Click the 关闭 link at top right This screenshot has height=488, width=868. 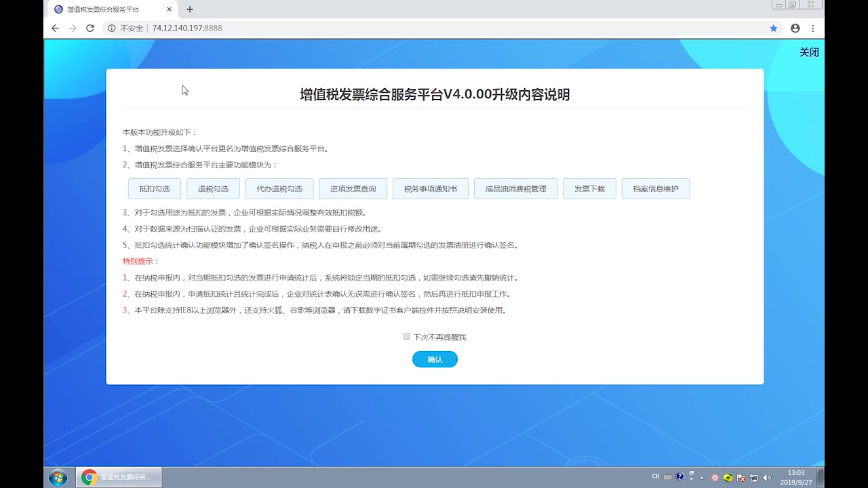tap(809, 52)
